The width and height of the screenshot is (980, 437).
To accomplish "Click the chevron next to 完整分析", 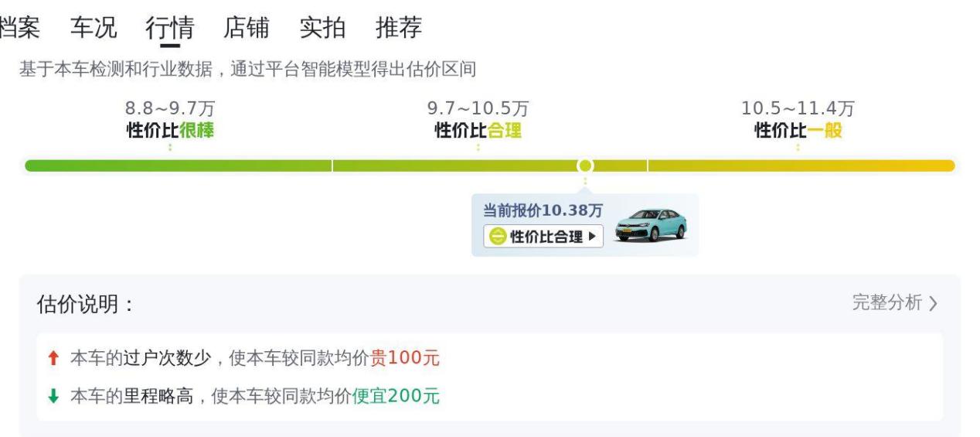I will click(x=934, y=304).
